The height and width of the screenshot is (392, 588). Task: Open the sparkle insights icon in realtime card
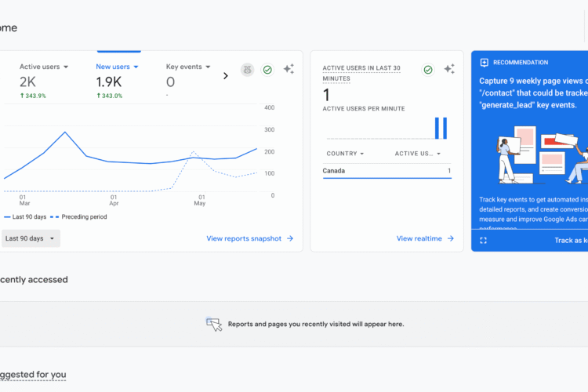click(449, 69)
